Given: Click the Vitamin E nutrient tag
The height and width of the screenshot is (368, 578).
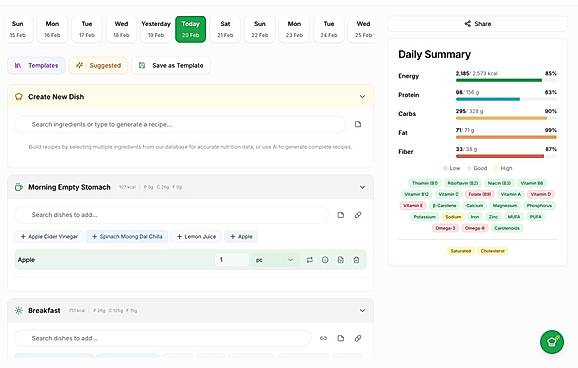Looking at the screenshot, I should tap(413, 206).
